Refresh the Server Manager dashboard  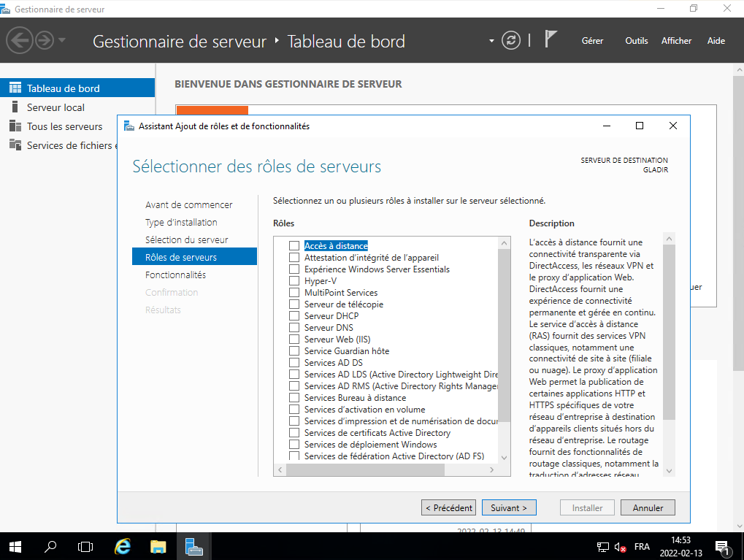point(511,40)
